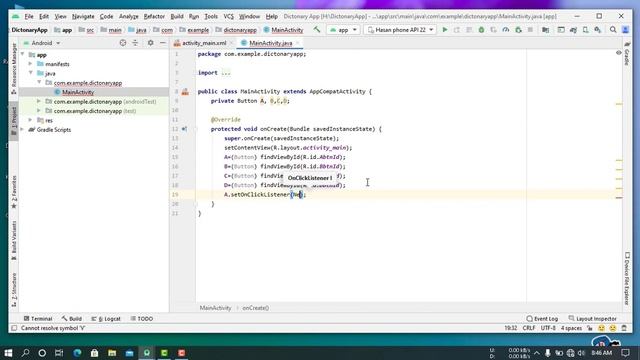Open the VCS menu
The height and width of the screenshot is (360, 640).
tap(229, 16)
